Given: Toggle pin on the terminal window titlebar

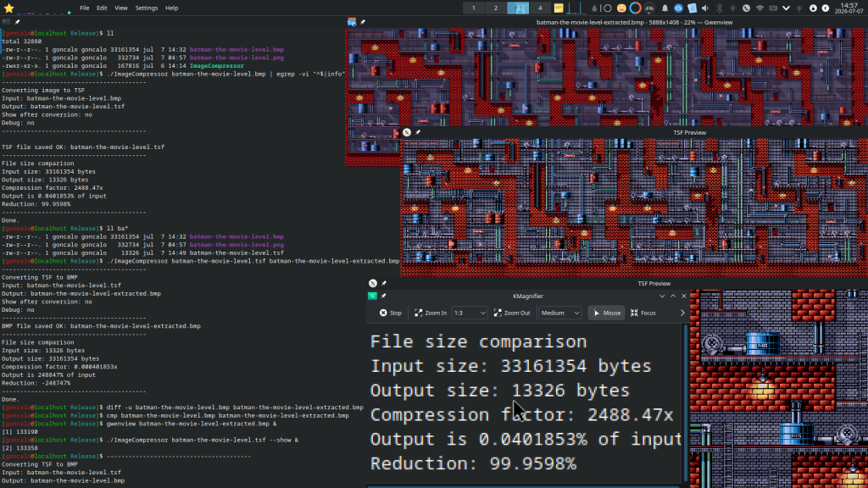Looking at the screenshot, I should click(x=17, y=22).
